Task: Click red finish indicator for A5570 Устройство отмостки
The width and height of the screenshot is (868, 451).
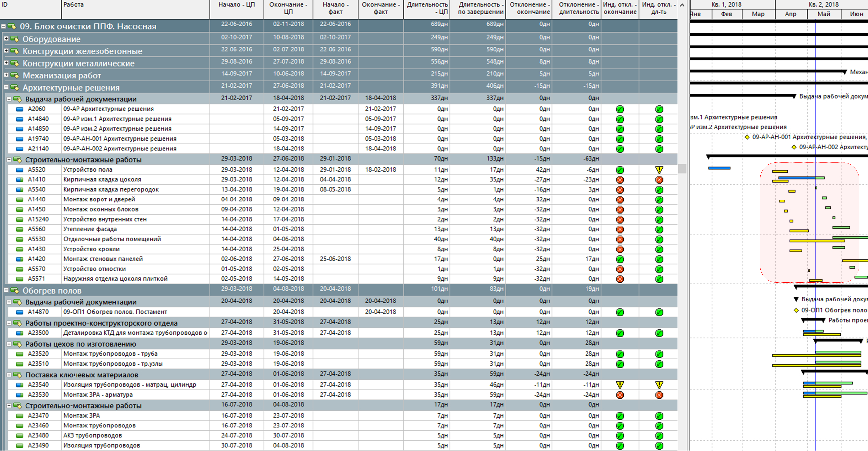Action: coord(620,270)
